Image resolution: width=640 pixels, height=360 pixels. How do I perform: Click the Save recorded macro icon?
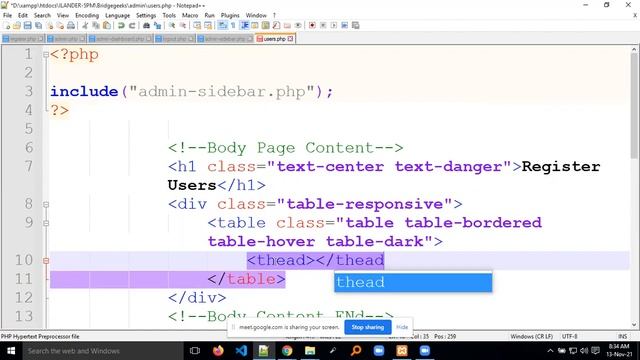[356, 25]
